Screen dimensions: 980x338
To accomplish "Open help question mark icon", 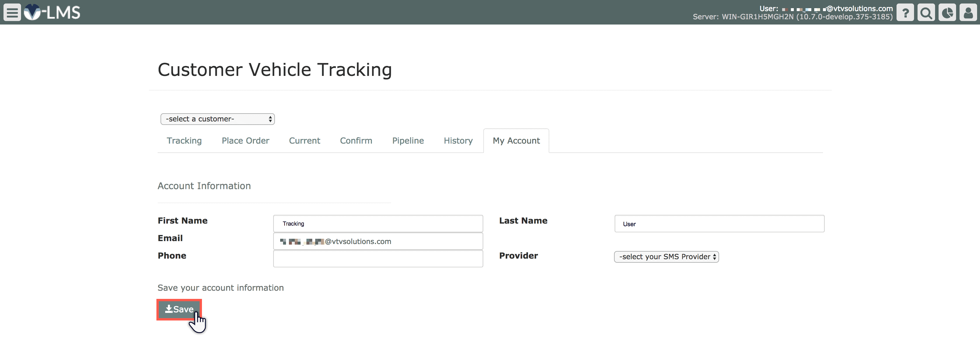I will pos(905,13).
